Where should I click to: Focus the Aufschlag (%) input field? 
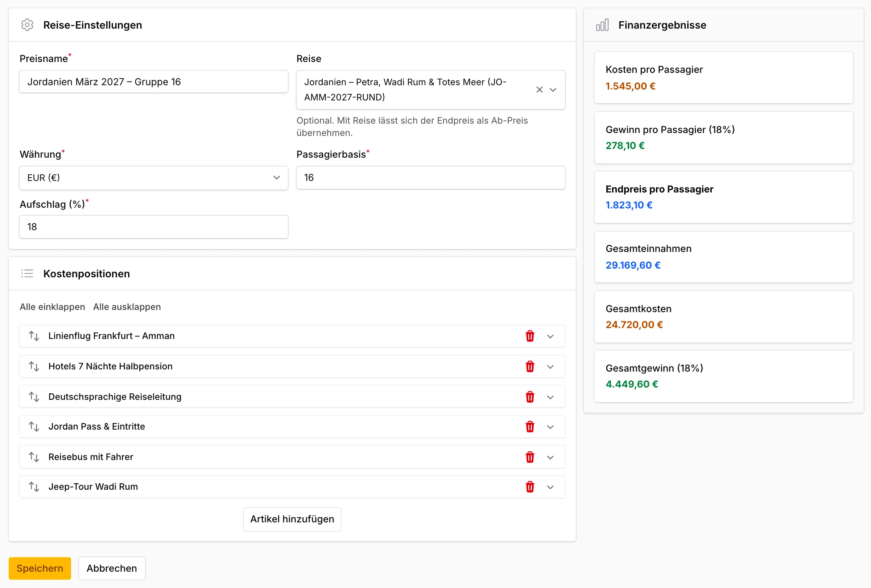(154, 227)
